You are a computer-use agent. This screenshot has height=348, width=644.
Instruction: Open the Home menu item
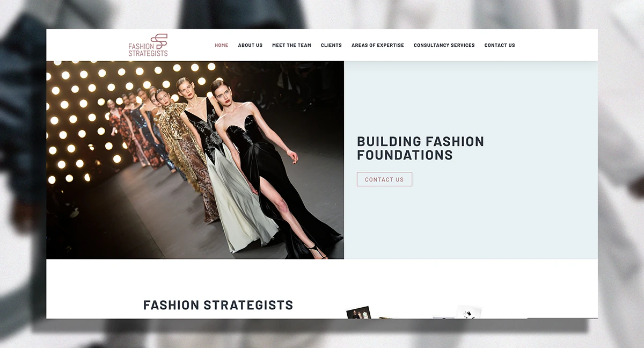(x=222, y=45)
